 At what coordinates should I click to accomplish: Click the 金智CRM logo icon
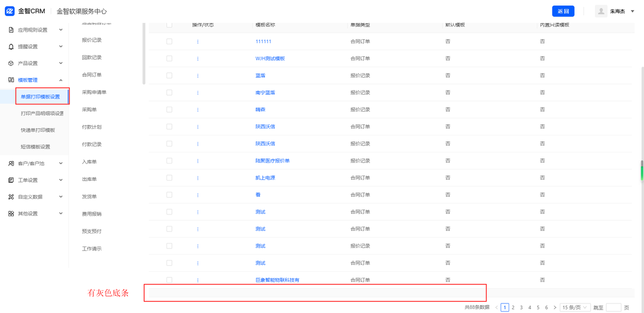[x=10, y=11]
